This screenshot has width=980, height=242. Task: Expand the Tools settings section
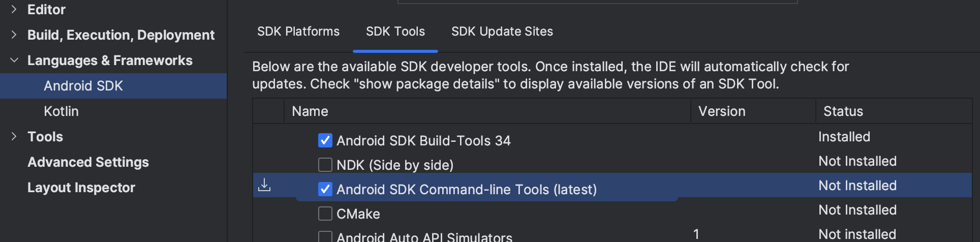pyautogui.click(x=14, y=136)
